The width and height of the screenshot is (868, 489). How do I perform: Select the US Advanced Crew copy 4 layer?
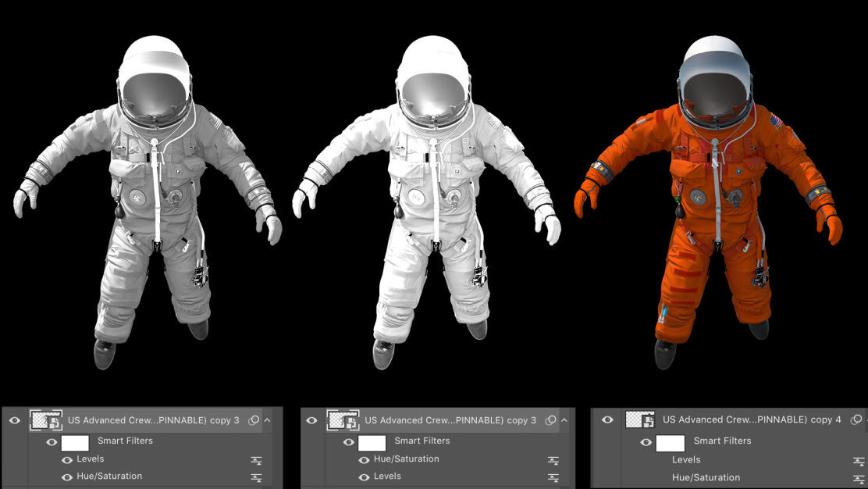tap(752, 419)
